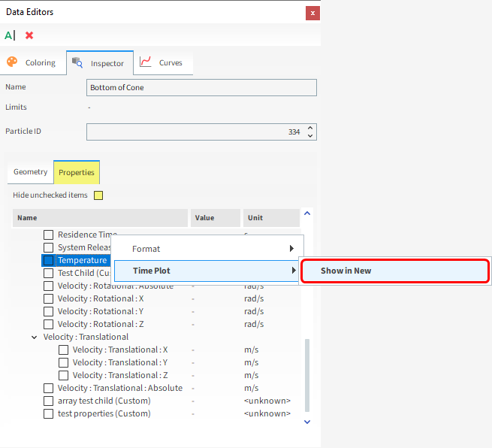Open the Coloring tab with palette icon
Image resolution: width=492 pixels, height=448 pixels.
point(32,63)
